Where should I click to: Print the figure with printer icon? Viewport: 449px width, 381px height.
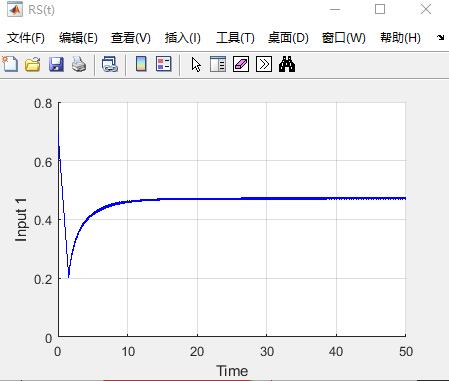click(79, 64)
